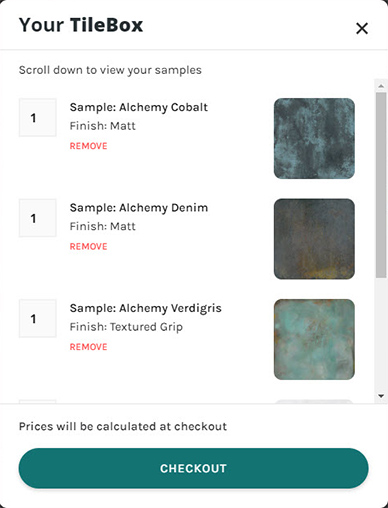Click the scrollbar down arrow
This screenshot has height=508, width=388.
[381, 396]
